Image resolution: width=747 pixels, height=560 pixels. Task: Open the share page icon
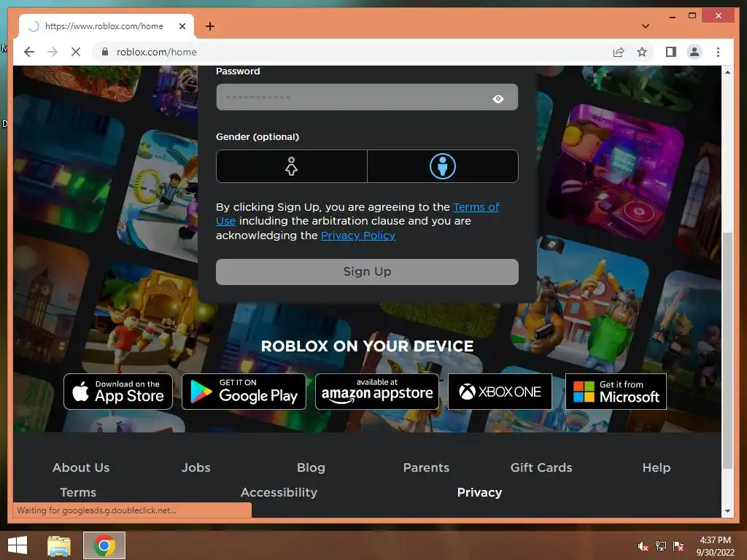pos(619,52)
